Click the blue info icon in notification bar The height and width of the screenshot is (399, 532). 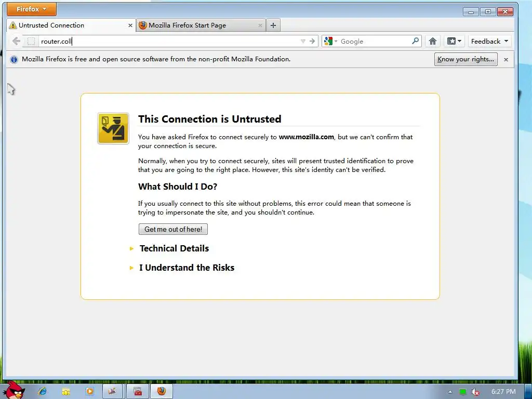click(14, 60)
